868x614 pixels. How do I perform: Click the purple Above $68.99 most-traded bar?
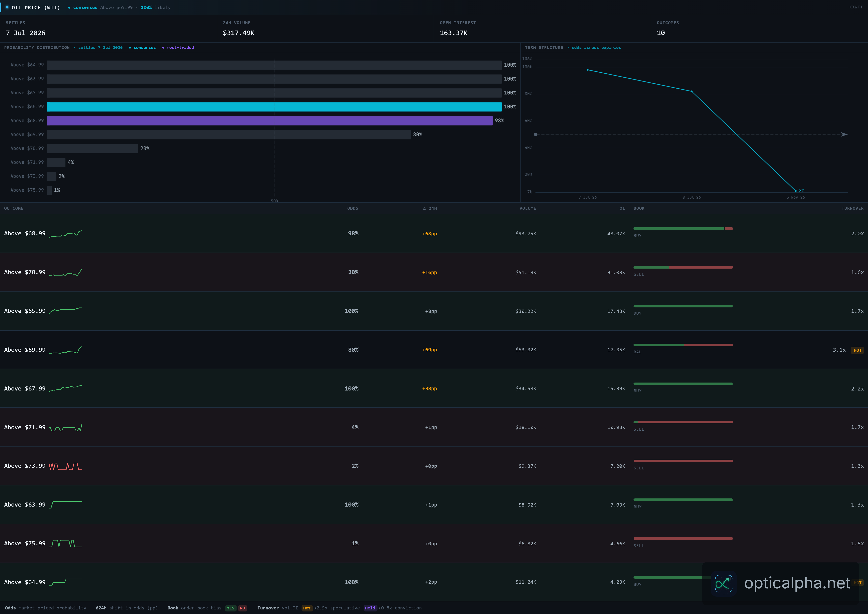click(270, 121)
